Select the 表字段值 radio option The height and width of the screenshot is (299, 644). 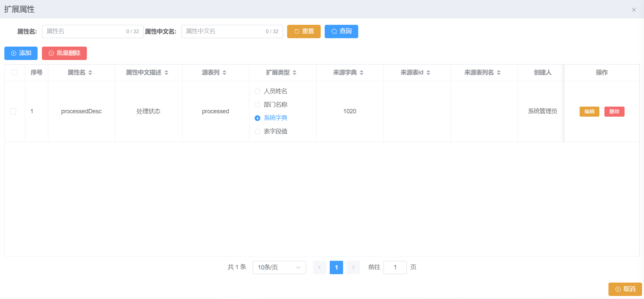coord(271,131)
